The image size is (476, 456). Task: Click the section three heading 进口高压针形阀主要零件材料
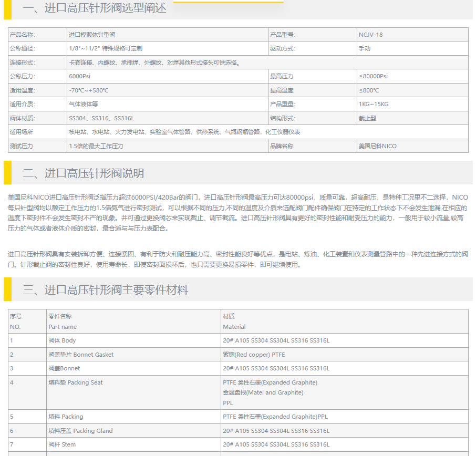pos(105,290)
